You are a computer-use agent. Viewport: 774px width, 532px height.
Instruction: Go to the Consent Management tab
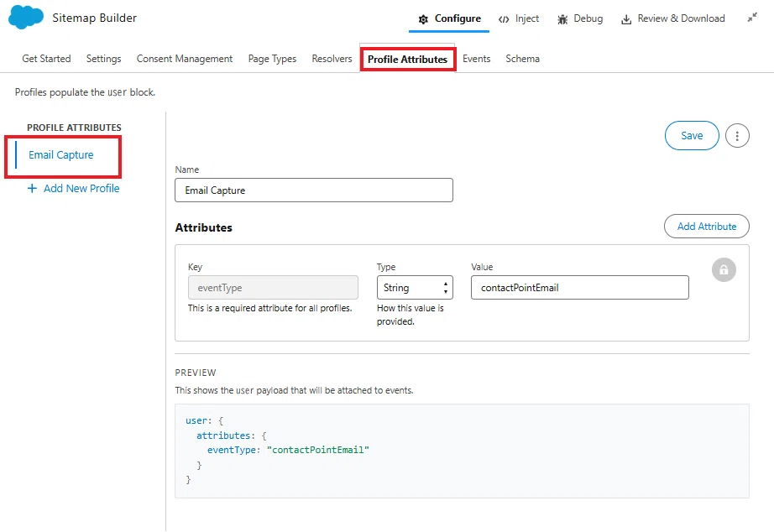point(185,59)
